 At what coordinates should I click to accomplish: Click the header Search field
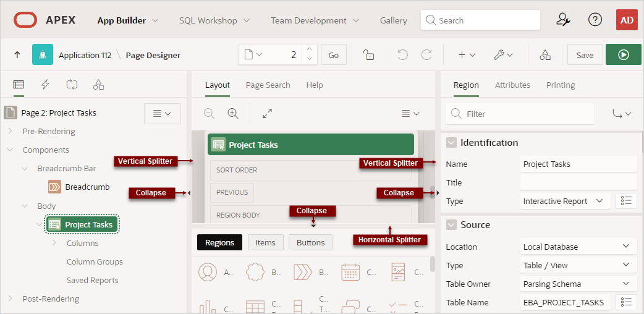[480, 20]
